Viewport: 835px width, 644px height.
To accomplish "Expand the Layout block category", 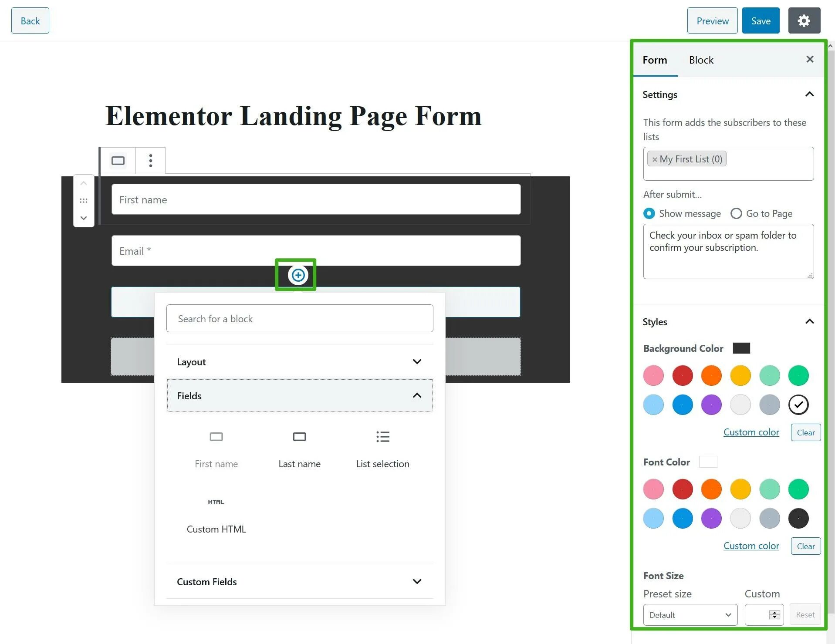I will tap(300, 362).
